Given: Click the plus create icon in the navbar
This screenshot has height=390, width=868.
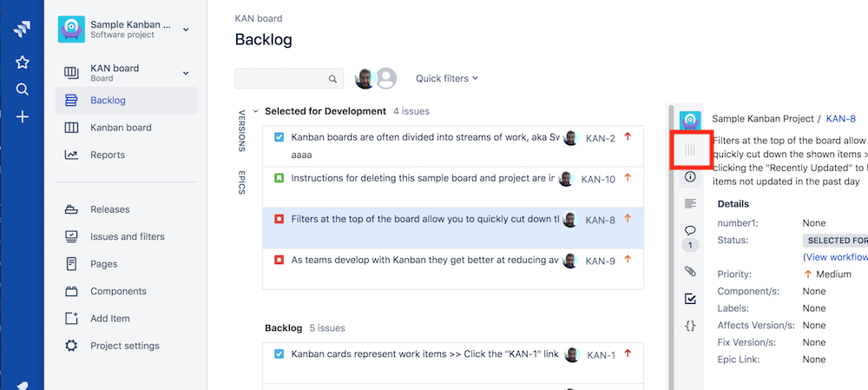Looking at the screenshot, I should click(x=23, y=117).
